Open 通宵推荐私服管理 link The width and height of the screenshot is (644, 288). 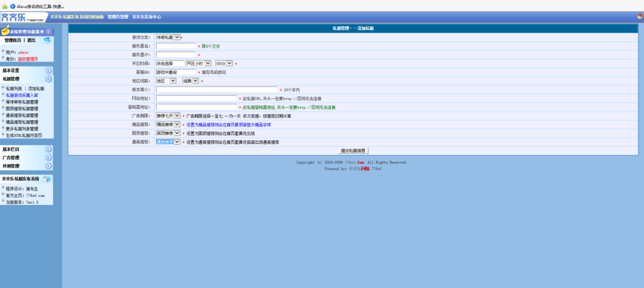[22, 116]
